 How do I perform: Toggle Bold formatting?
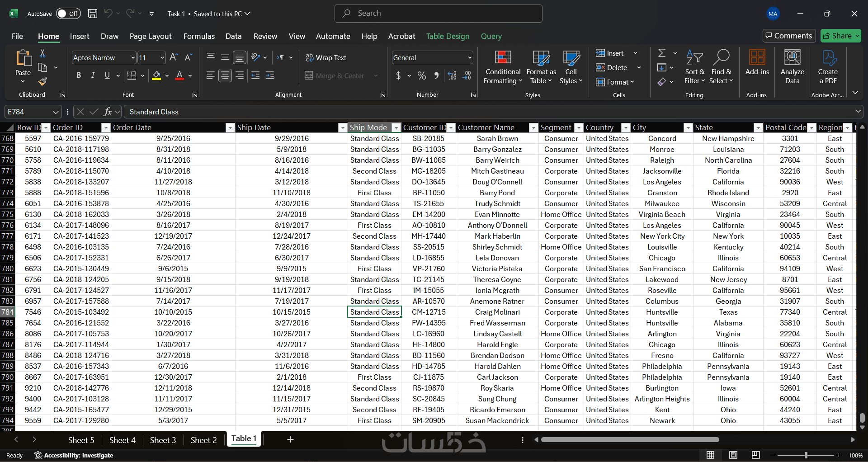coord(79,75)
